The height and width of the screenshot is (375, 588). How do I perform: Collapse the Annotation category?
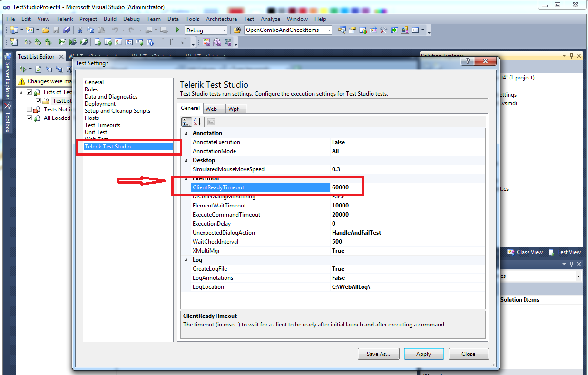coord(186,133)
